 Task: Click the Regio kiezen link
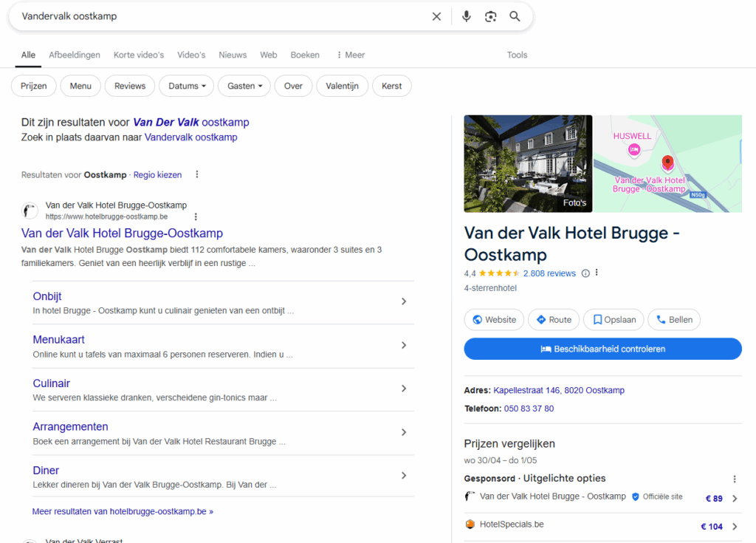158,175
